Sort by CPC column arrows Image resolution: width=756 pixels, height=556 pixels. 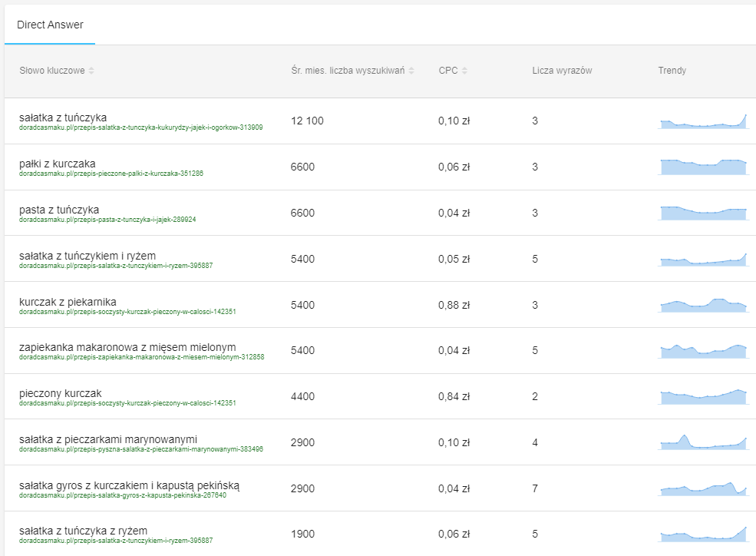pyautogui.click(x=464, y=71)
